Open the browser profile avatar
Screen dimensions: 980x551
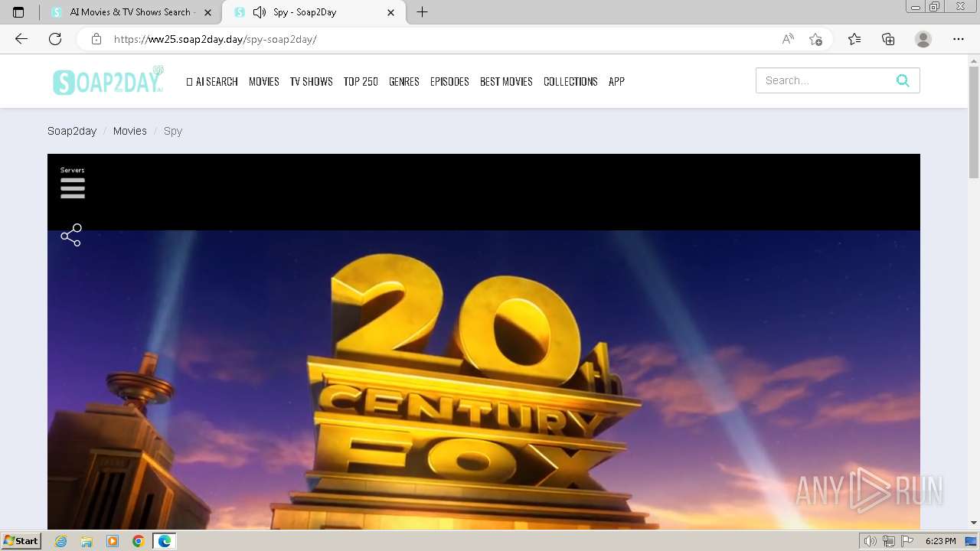coord(923,39)
